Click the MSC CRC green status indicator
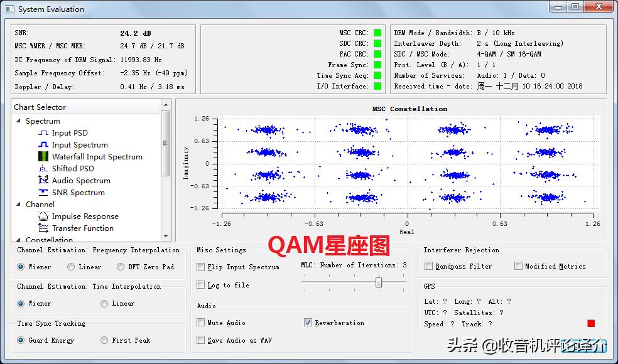This screenshot has height=364, width=618. tap(377, 33)
